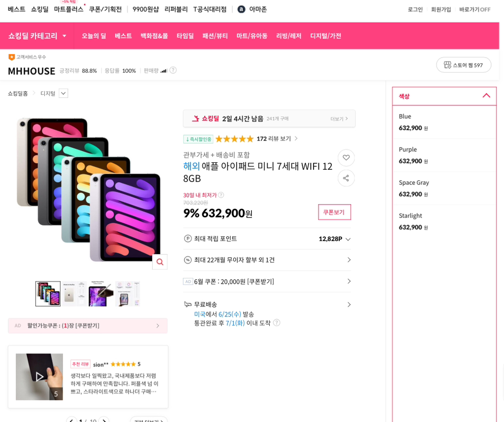
Task: Collapse the 색상 color panel
Action: click(x=486, y=96)
